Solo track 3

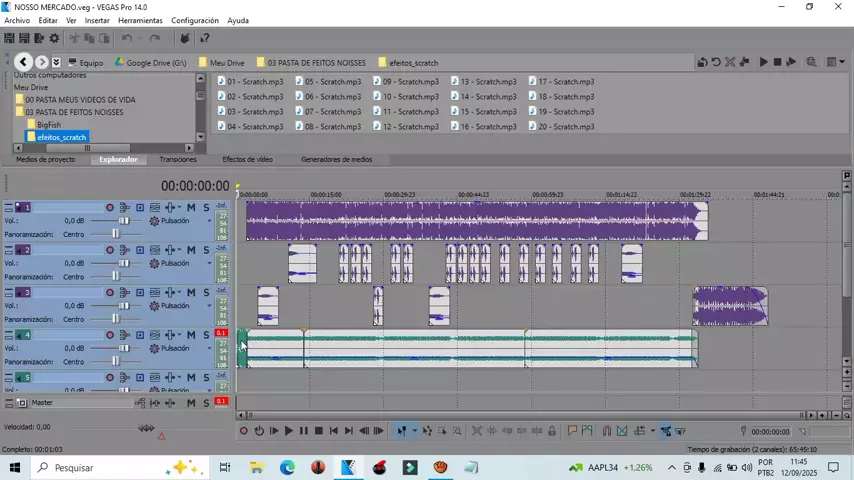(206, 293)
